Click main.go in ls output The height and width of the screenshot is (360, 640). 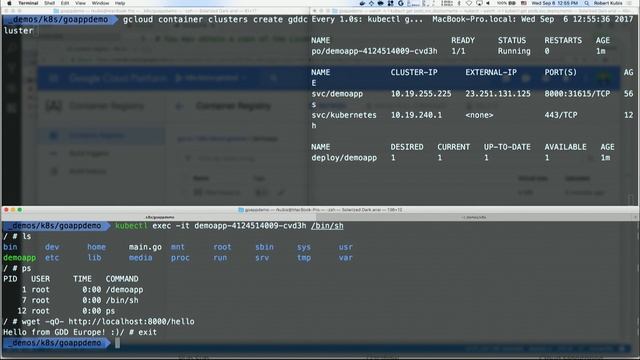145,247
